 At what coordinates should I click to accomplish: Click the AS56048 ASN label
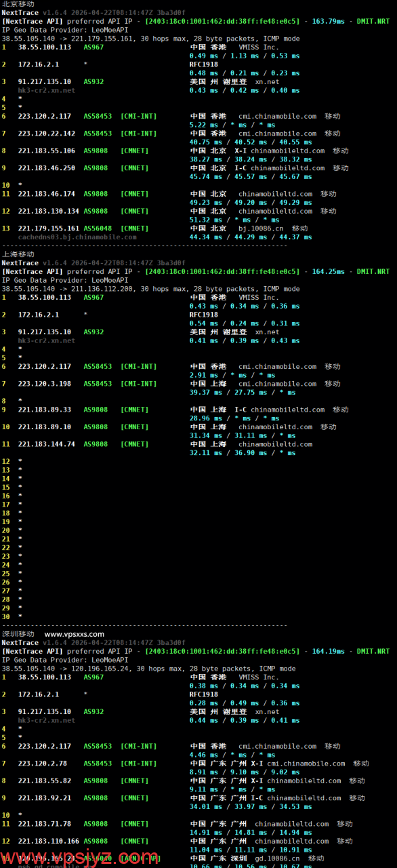pos(98,229)
